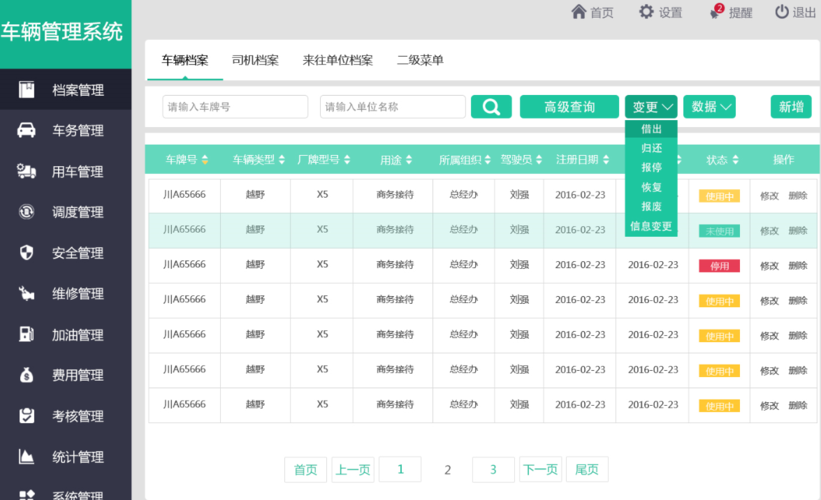Go to 下一页 in pagination

(x=540, y=470)
